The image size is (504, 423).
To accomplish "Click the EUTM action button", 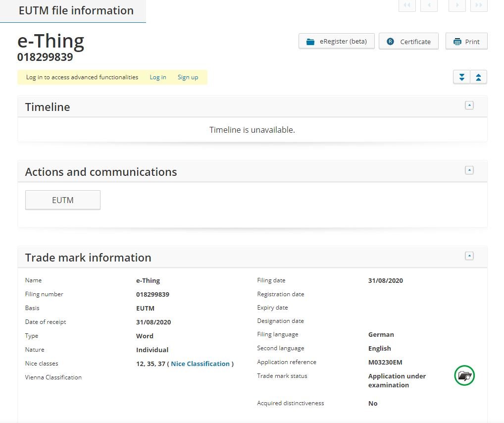I will click(63, 200).
